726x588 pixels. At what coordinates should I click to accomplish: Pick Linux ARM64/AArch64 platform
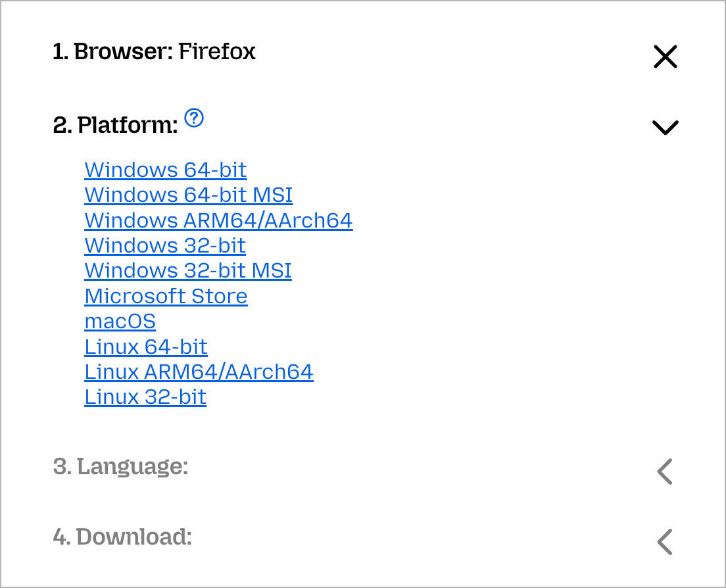(199, 372)
